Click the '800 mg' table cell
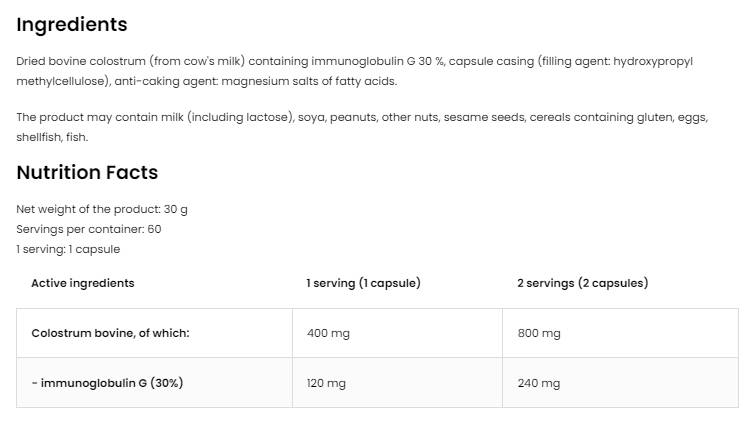This screenshot has width=756, height=422. [x=539, y=333]
